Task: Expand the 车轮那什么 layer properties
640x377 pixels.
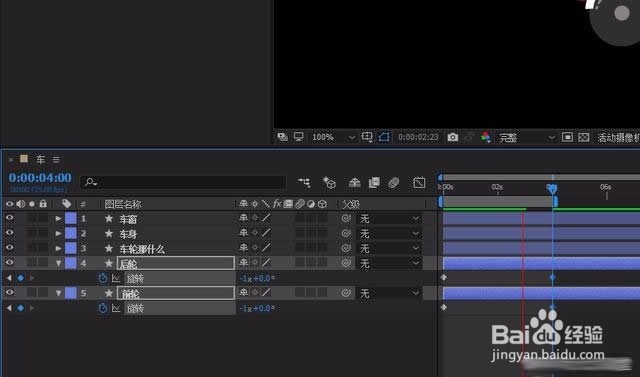Action: [x=58, y=248]
